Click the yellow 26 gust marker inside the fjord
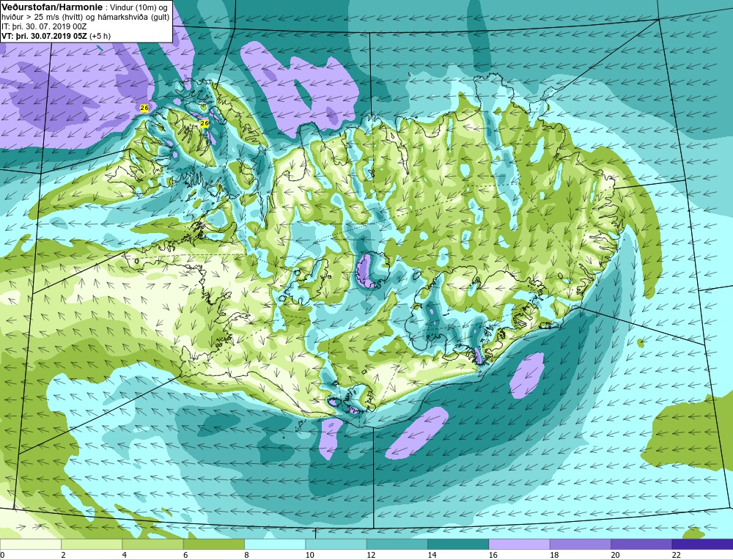 point(205,123)
